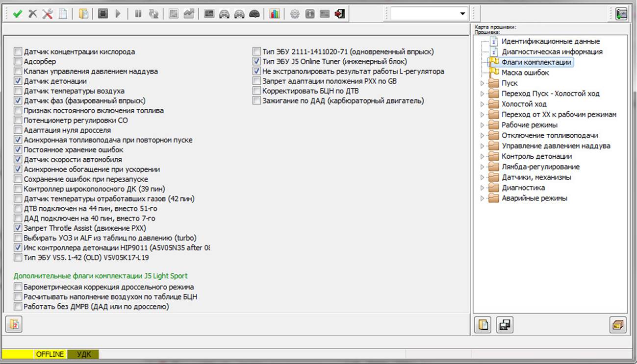Click the save disks icon below firmware tree
Image resolution: width=637 pixels, height=364 pixels.
point(505,325)
